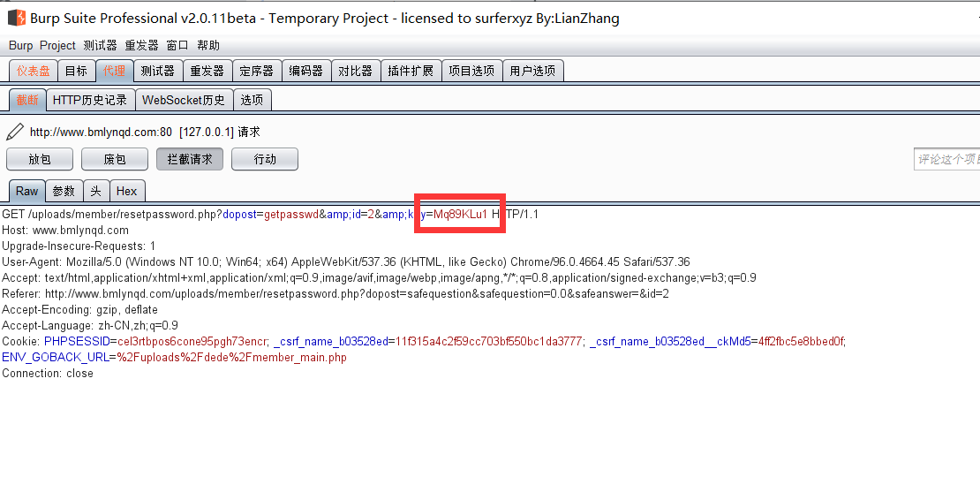Image resolution: width=980 pixels, height=477 pixels.
Task: Click the Connection: close line
Action: (48, 374)
